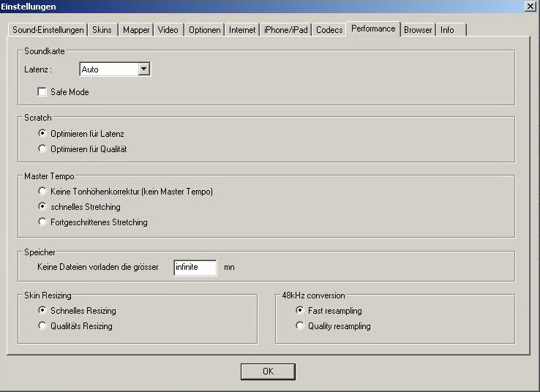Viewport: 540px width, 392px height.
Task: Close the Einstellungen dialog window
Action: pyautogui.click(x=530, y=6)
